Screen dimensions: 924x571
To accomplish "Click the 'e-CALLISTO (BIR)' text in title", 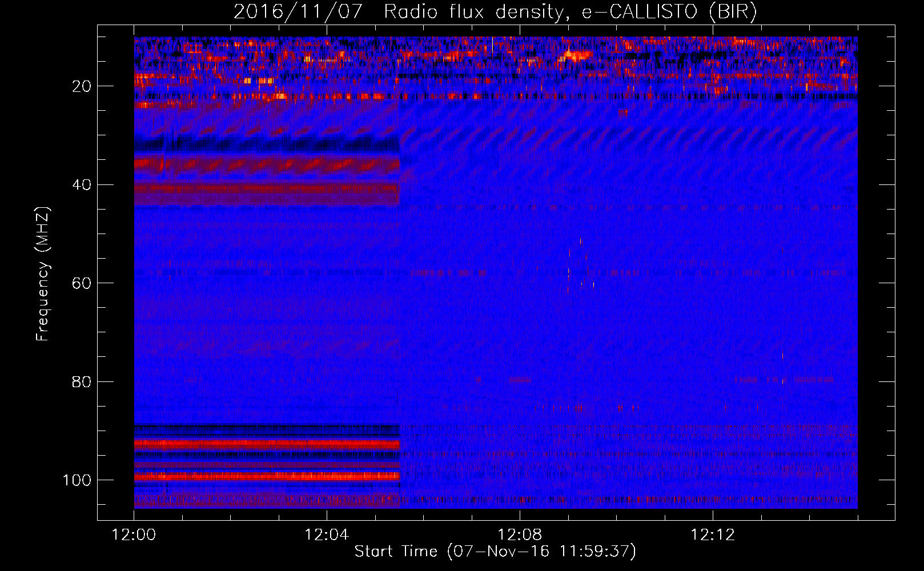I will click(x=669, y=12).
